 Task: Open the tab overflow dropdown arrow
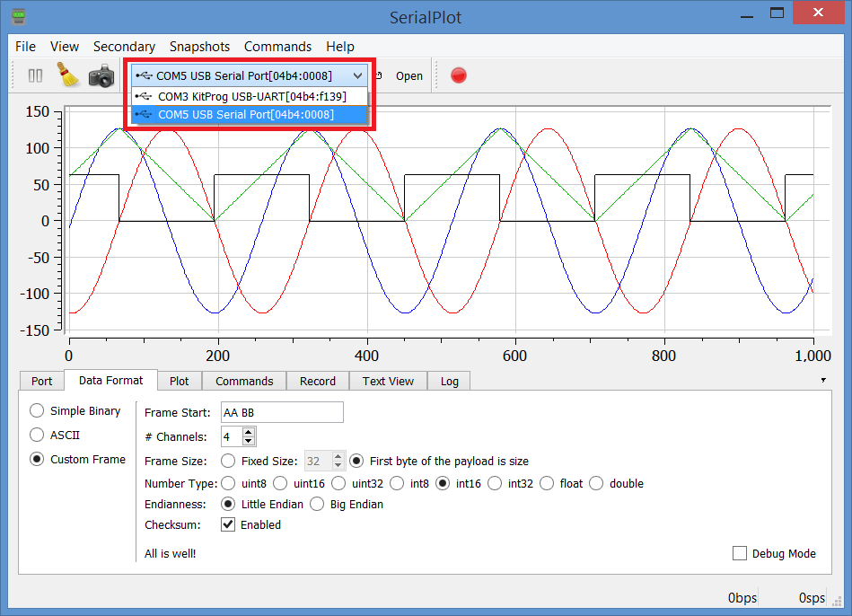(823, 381)
